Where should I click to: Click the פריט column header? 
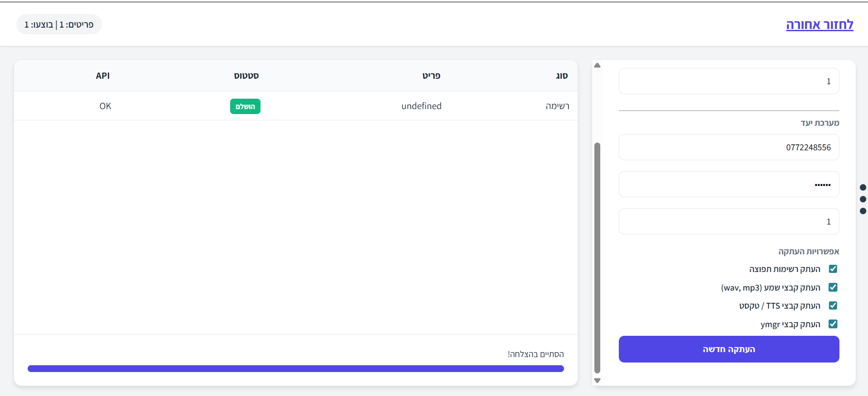431,76
